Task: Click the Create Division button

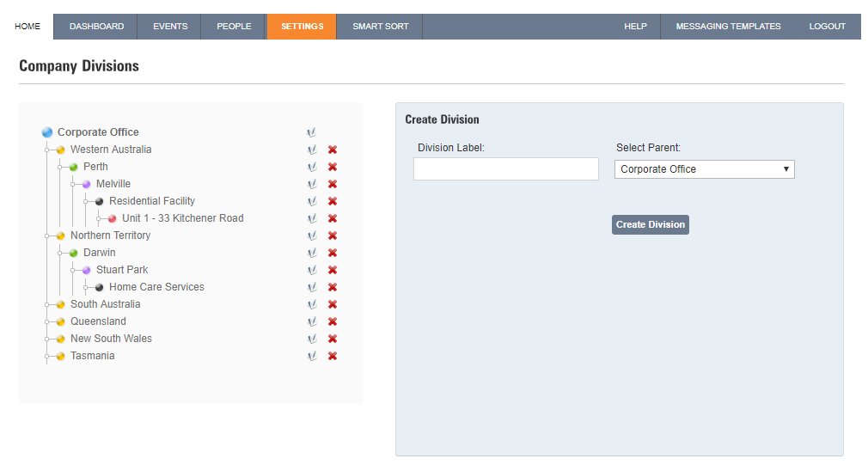Action: click(x=651, y=224)
